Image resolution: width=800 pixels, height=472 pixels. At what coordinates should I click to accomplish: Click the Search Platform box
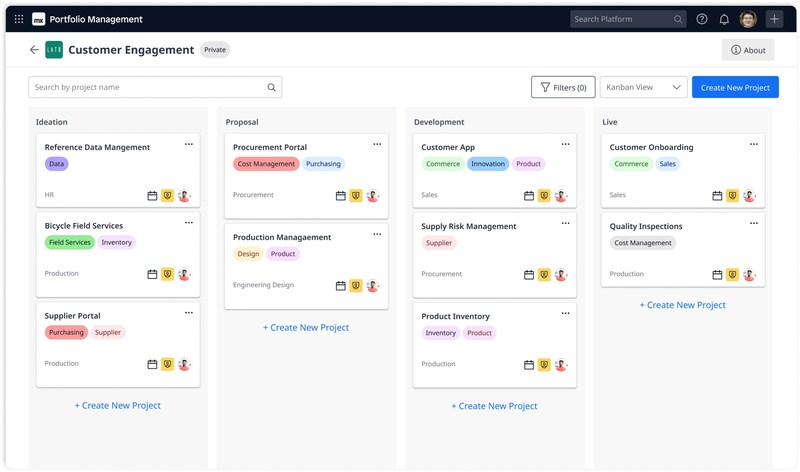[x=620, y=19]
